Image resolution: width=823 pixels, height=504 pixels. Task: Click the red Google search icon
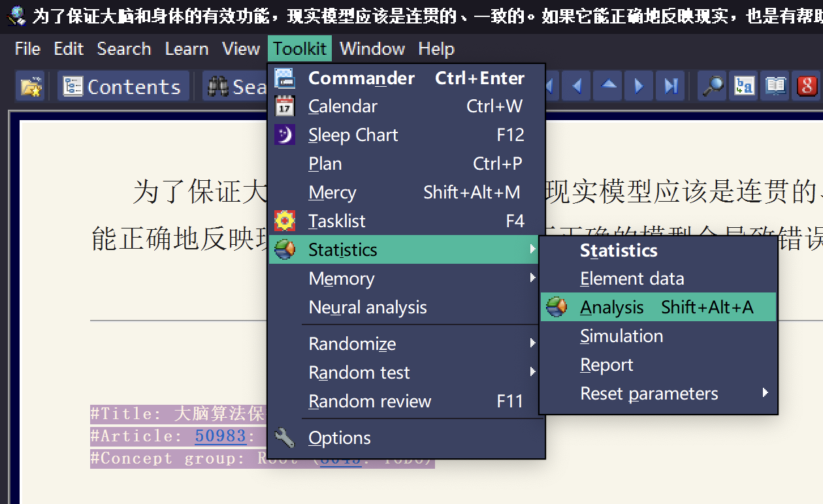click(807, 86)
